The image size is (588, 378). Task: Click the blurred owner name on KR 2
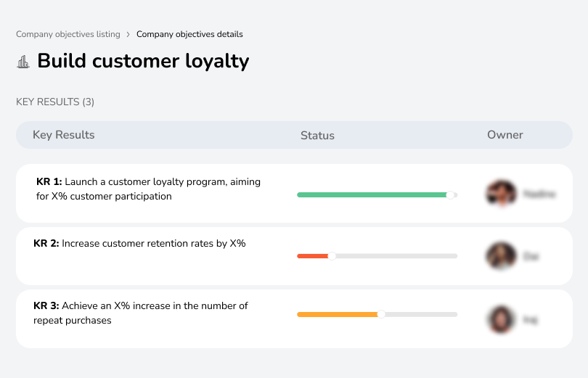[531, 257]
